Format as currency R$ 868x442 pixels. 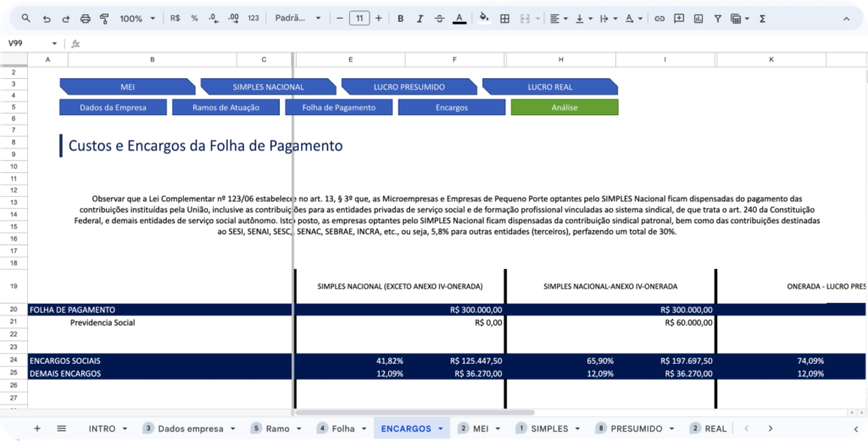point(175,19)
